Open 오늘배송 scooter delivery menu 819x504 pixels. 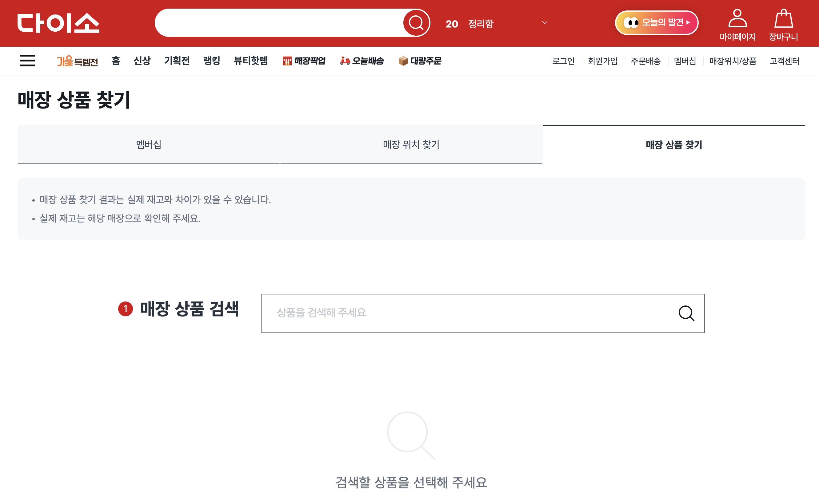click(x=362, y=61)
